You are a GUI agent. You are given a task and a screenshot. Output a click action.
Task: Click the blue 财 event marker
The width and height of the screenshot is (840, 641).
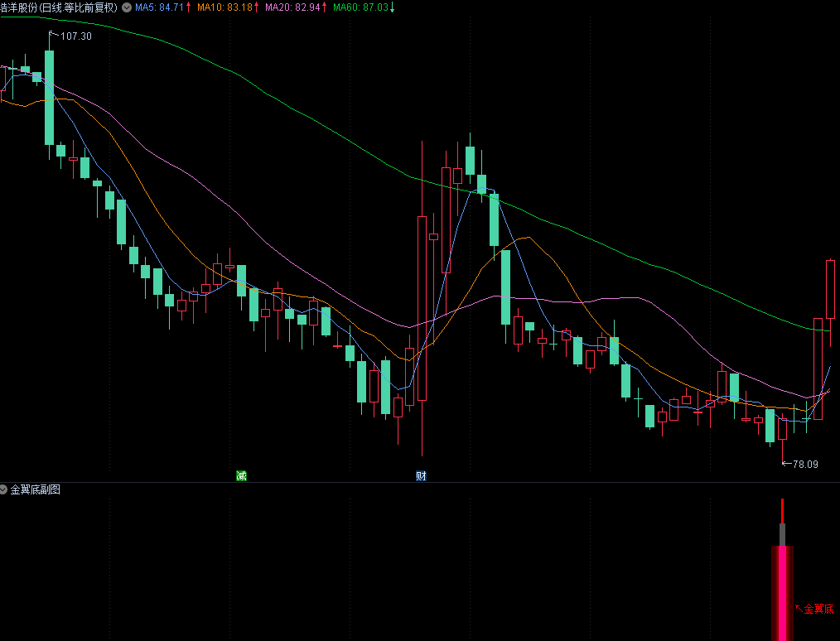coord(422,475)
